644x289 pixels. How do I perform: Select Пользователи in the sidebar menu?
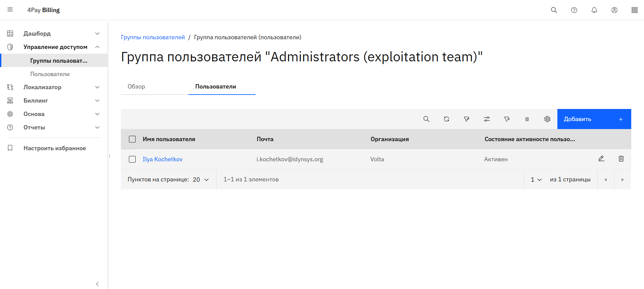50,74
